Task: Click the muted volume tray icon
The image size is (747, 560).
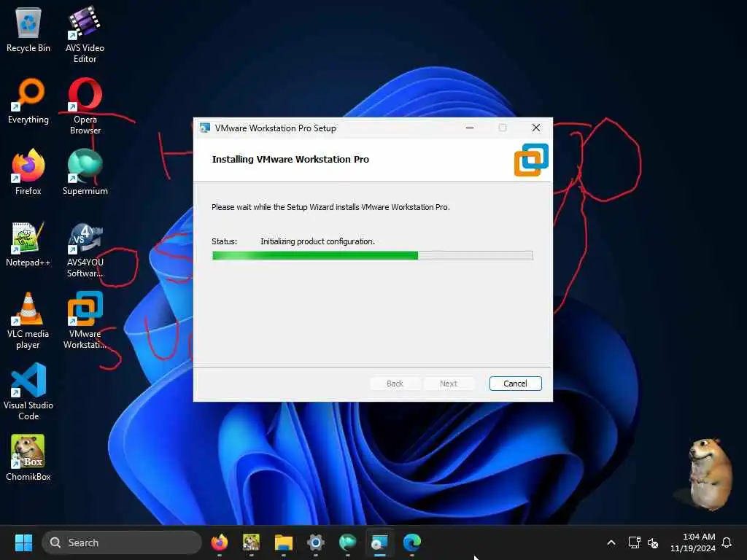Action: (x=653, y=542)
